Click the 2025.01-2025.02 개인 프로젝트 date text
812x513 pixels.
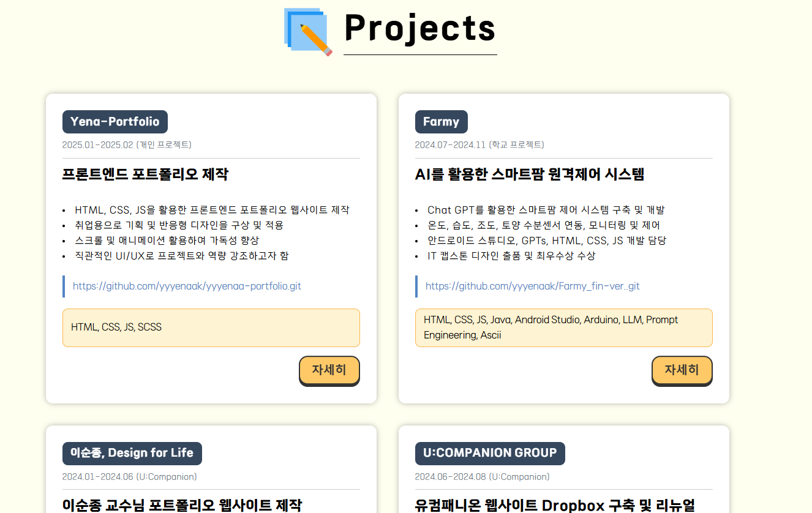127,145
